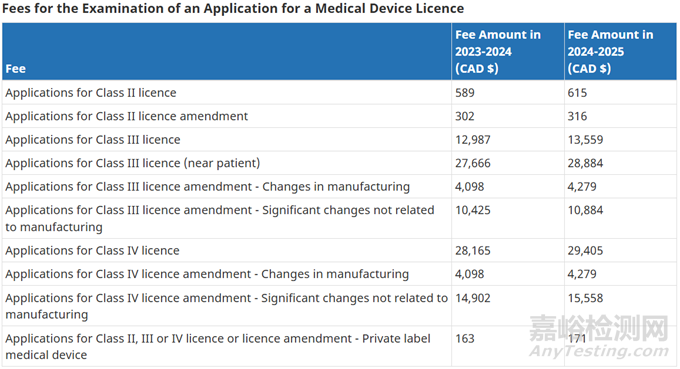The image size is (680, 369).
Task: Click the Class II licence amendment row label
Action: point(127,116)
